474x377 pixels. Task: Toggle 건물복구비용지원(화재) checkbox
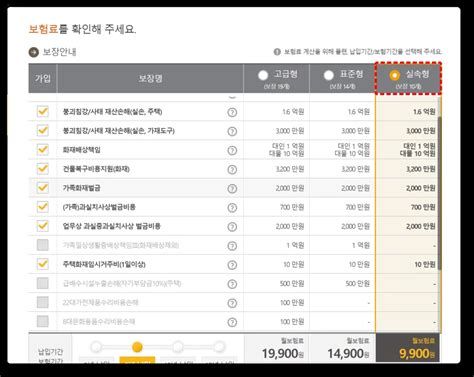43,169
